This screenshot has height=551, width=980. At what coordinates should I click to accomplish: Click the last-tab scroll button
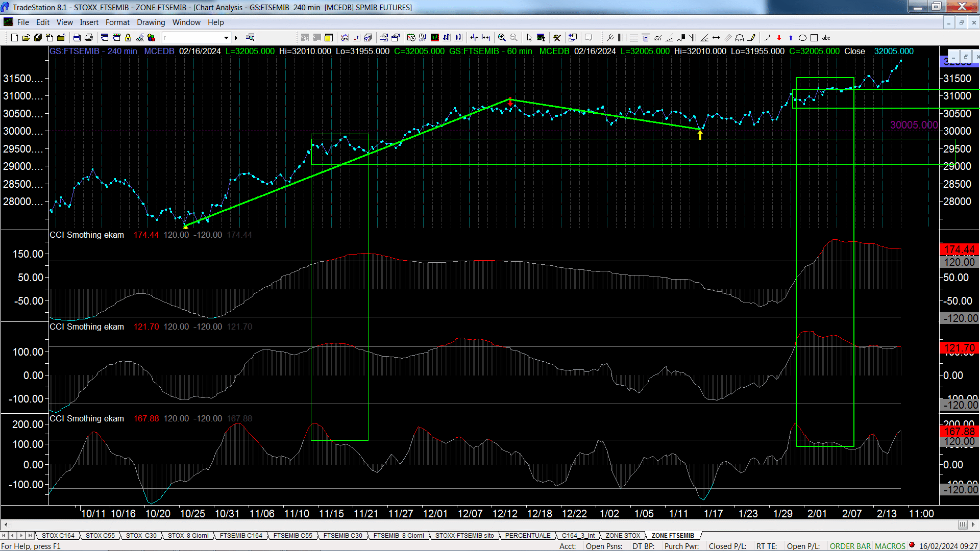pyautogui.click(x=30, y=535)
